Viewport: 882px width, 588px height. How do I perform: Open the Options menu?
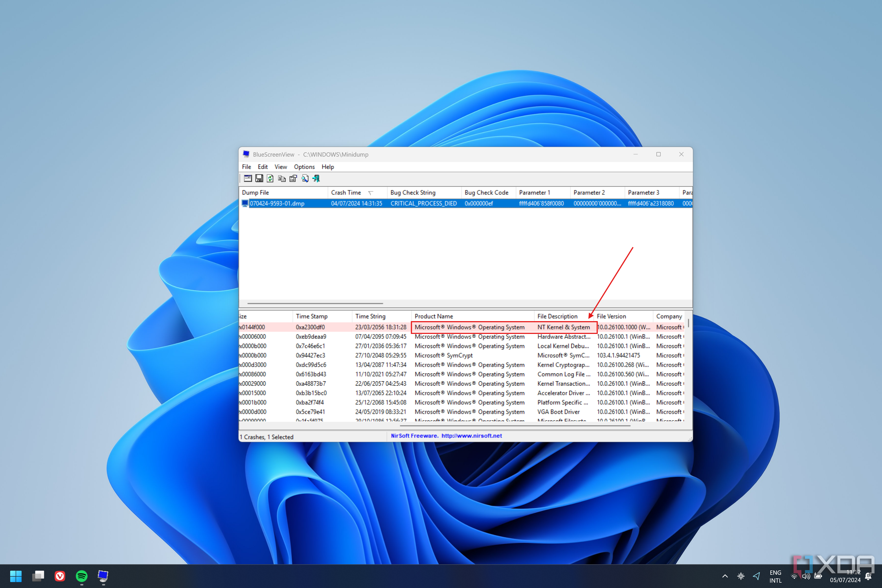click(x=304, y=167)
